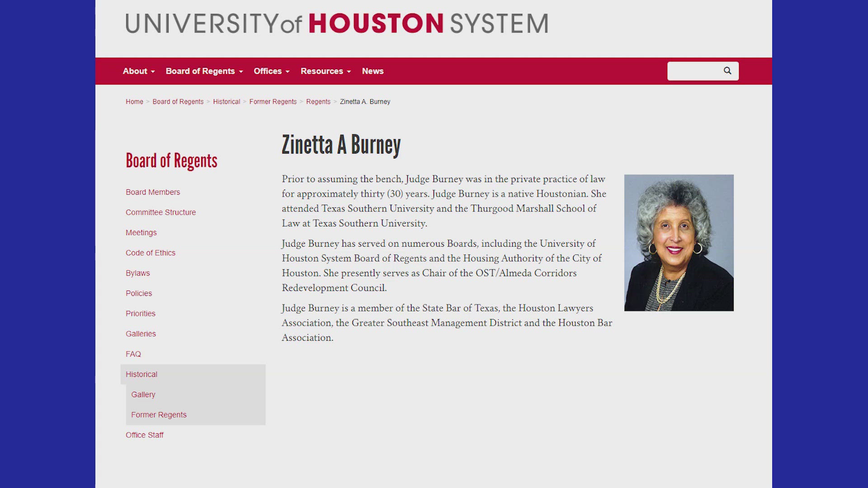868x488 pixels.
Task: Open the About dropdown menu
Action: click(139, 71)
